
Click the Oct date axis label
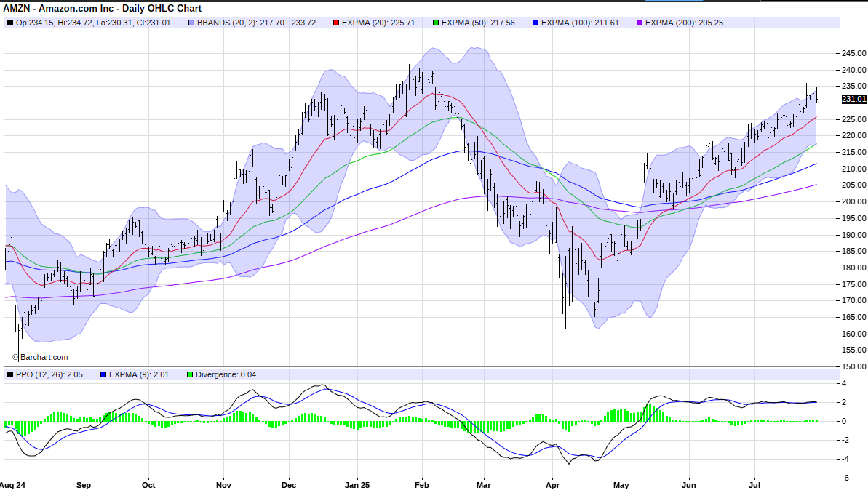pyautogui.click(x=148, y=485)
